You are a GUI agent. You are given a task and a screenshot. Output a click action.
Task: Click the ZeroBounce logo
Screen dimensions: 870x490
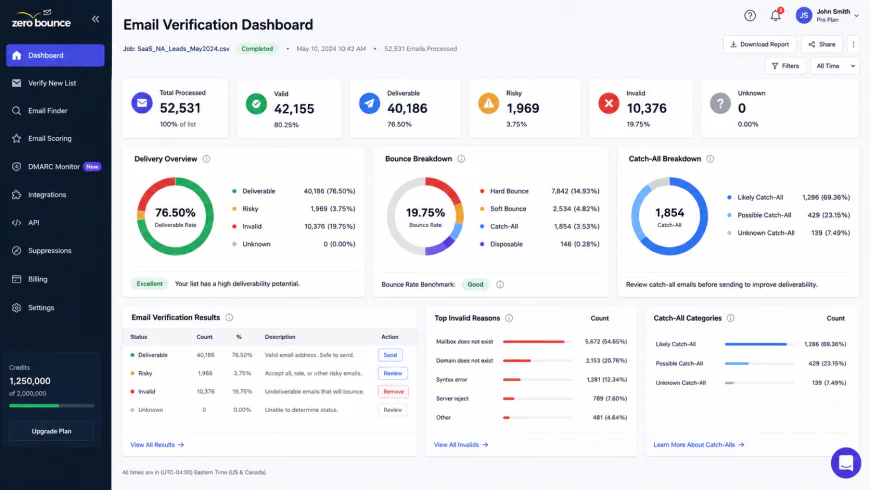point(42,19)
